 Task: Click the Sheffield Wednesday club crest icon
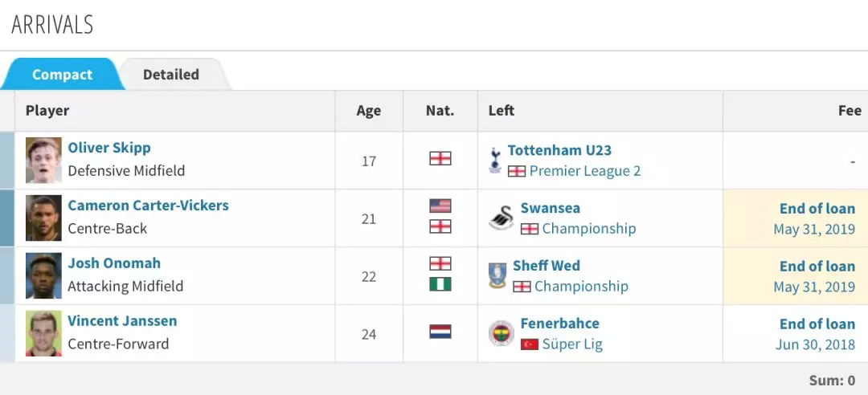click(x=497, y=275)
